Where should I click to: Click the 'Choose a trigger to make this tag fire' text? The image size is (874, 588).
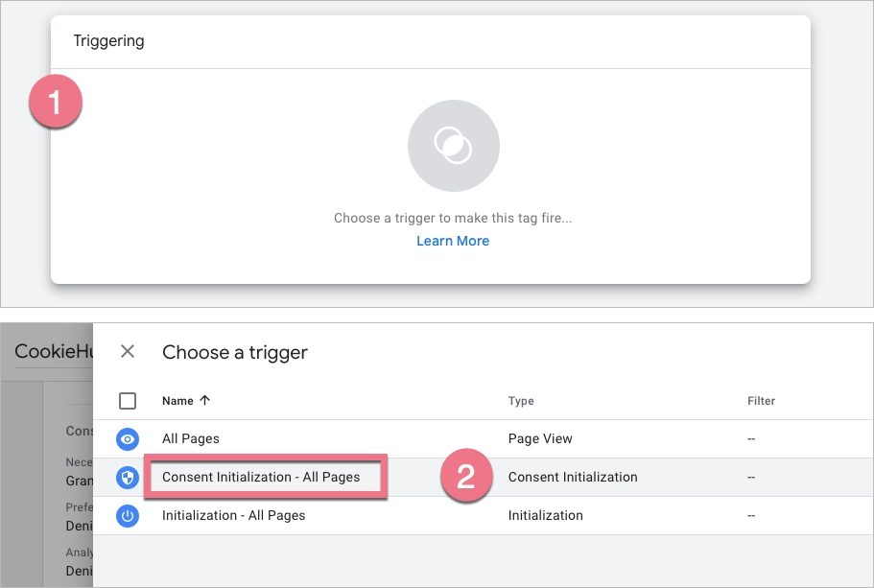point(453,218)
